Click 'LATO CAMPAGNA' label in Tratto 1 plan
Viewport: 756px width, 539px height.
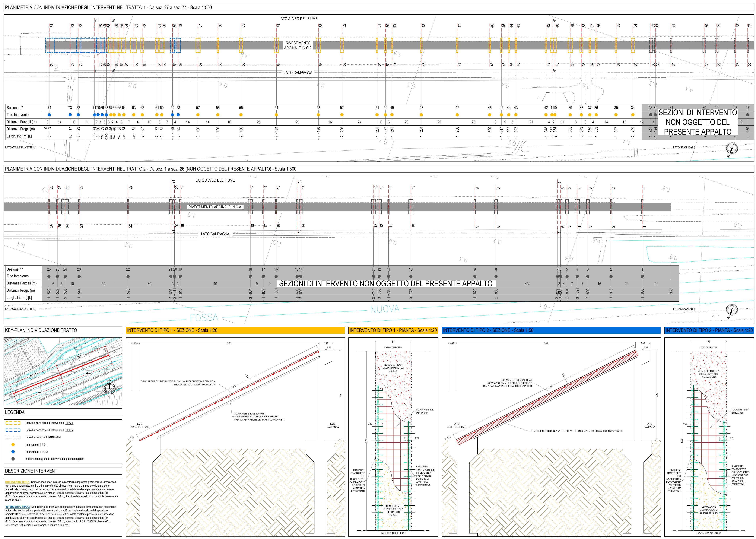click(298, 72)
